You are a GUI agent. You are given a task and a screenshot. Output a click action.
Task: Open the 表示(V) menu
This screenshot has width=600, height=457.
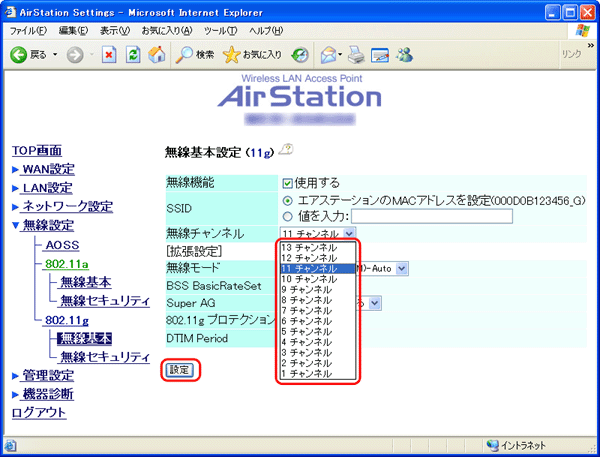[x=115, y=31]
